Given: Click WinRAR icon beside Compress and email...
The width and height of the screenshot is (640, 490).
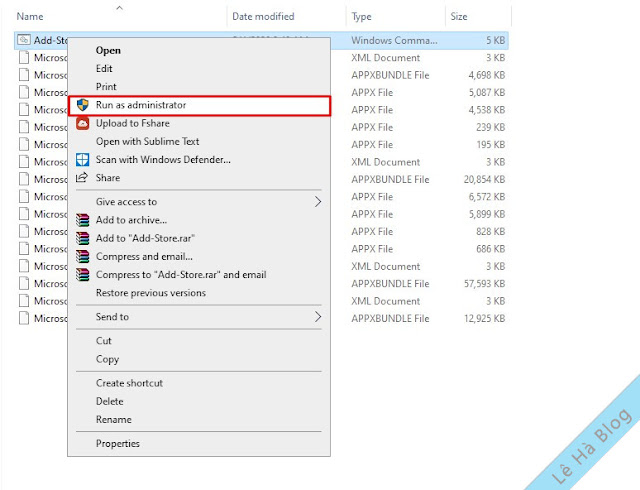Looking at the screenshot, I should tap(82, 256).
